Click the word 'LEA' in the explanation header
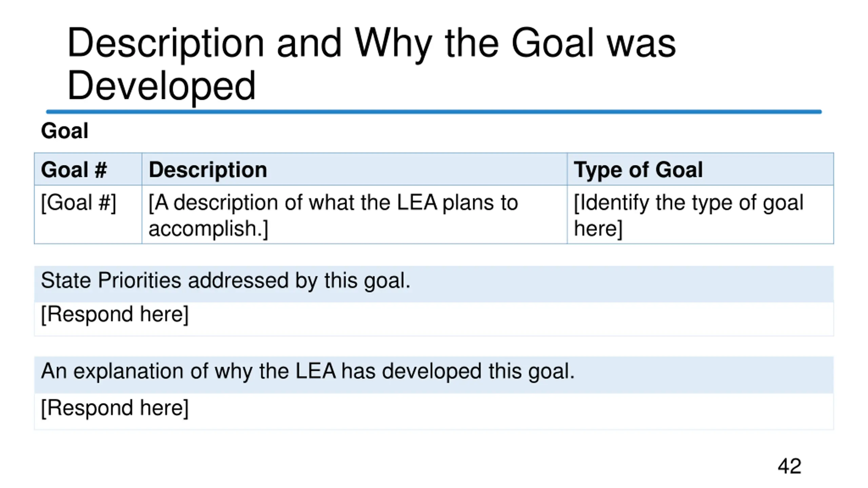The width and height of the screenshot is (868, 488). tap(315, 371)
